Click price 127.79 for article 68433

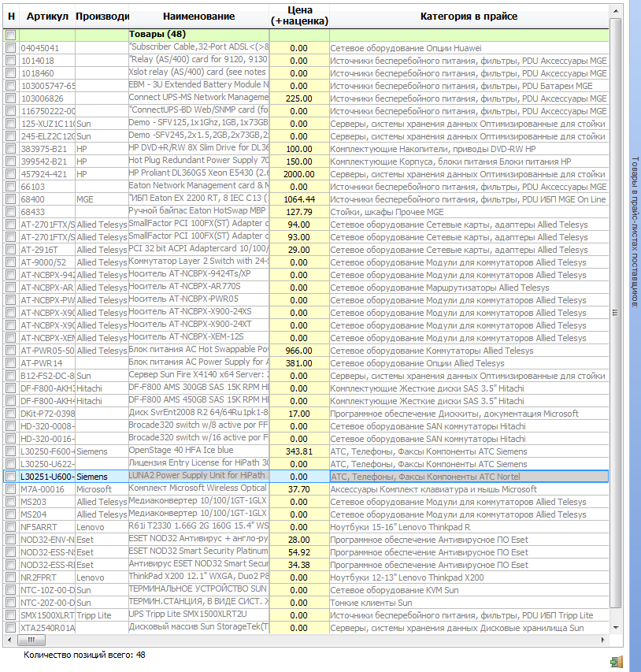[299, 212]
